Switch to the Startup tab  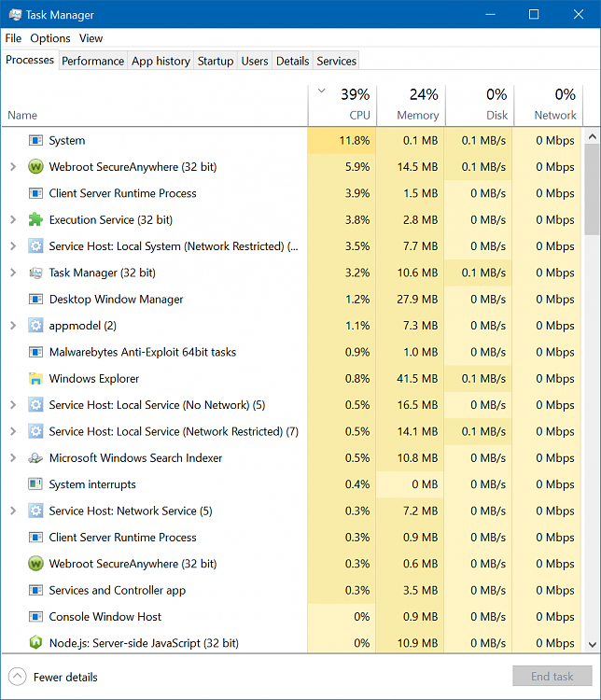[x=216, y=61]
